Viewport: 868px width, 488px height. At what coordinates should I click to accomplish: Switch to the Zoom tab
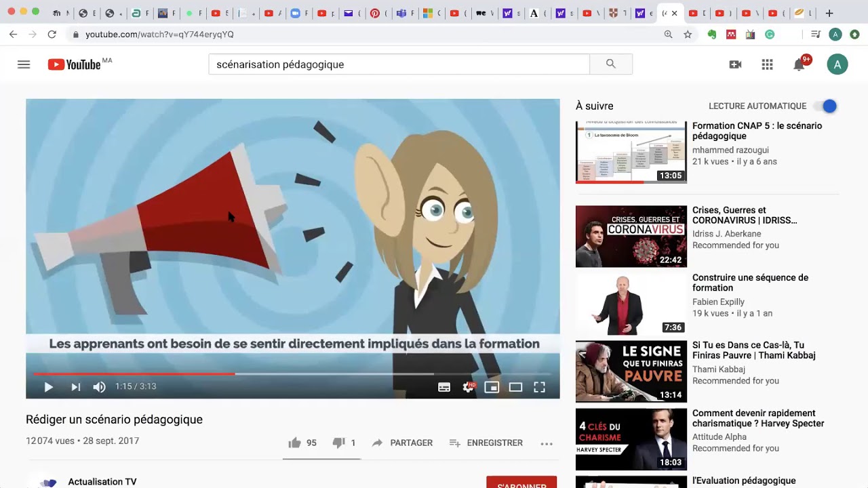pos(295,13)
